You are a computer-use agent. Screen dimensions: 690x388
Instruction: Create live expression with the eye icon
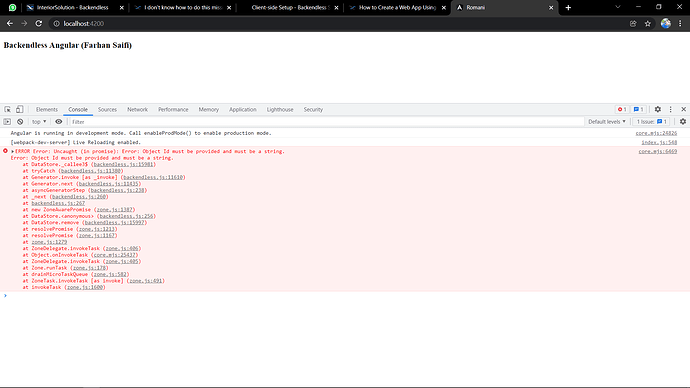point(59,122)
